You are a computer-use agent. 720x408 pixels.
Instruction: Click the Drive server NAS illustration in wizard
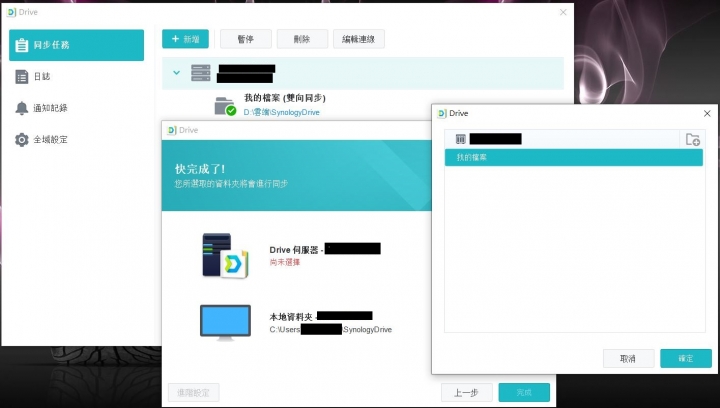pos(225,256)
